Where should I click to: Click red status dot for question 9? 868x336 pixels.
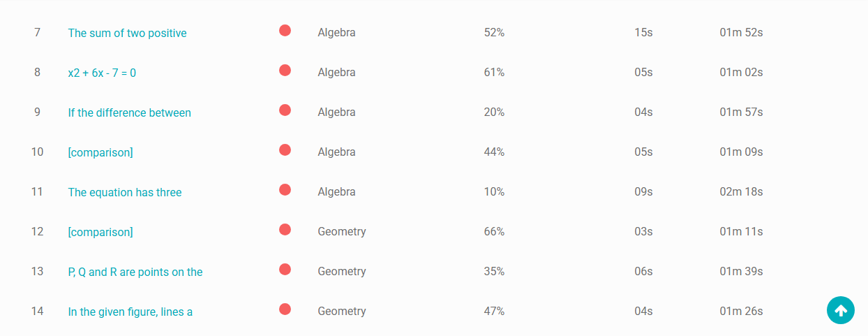coord(285,110)
